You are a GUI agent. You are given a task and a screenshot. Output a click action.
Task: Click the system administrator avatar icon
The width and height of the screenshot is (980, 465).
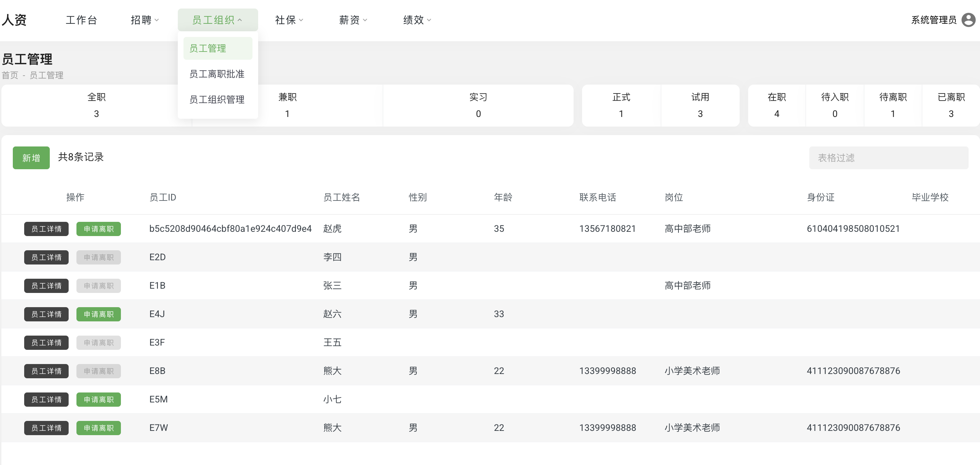968,20
